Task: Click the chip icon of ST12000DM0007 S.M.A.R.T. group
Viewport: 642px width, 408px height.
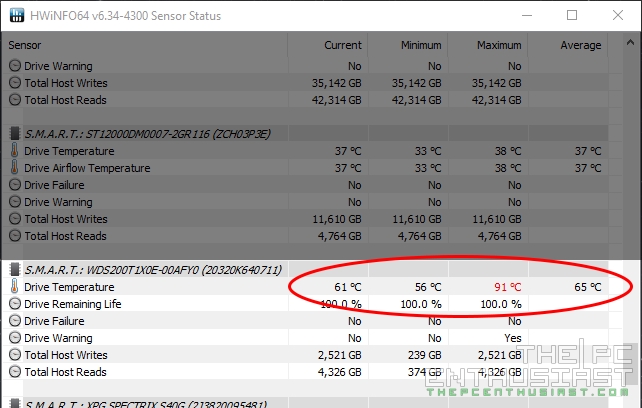Action: (x=15, y=134)
